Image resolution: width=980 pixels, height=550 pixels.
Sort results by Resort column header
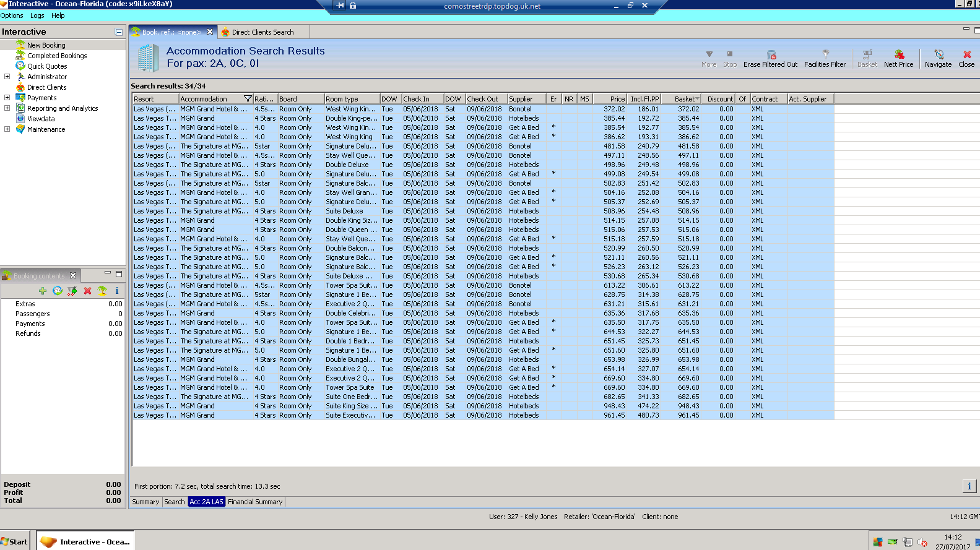(156, 99)
